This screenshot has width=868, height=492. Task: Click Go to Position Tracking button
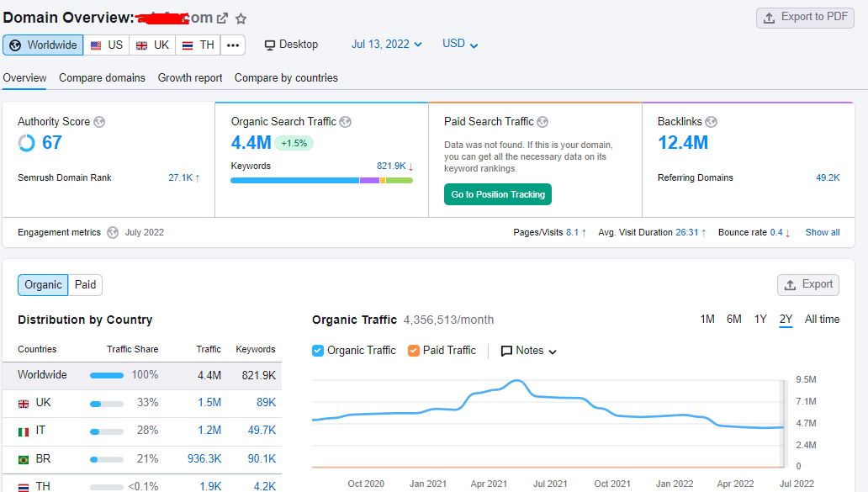[x=498, y=194]
